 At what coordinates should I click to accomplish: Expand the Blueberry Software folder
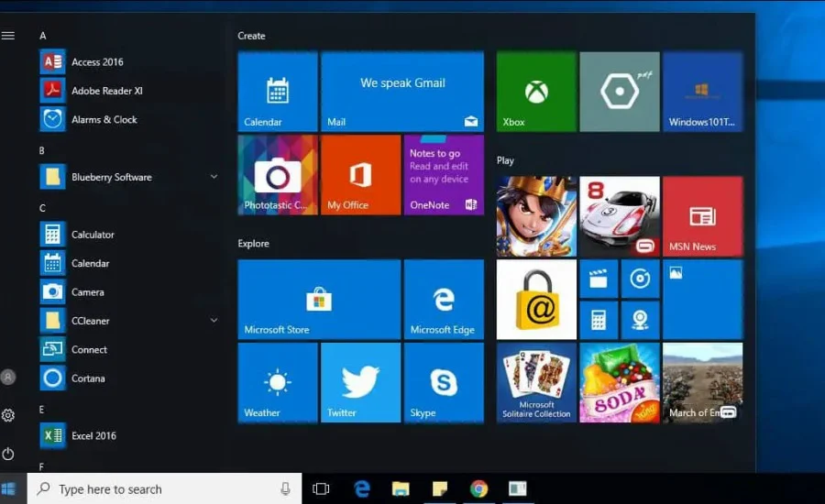[x=214, y=177]
